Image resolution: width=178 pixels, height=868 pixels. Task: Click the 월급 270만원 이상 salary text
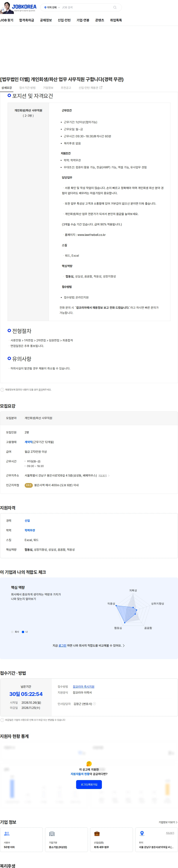[36, 451]
